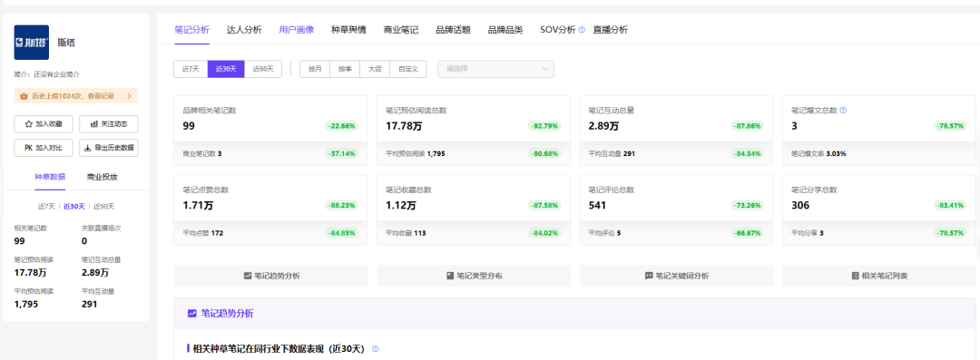This screenshot has width=980, height=360.
Task: Click the 关注动态 button
Action: tap(109, 123)
